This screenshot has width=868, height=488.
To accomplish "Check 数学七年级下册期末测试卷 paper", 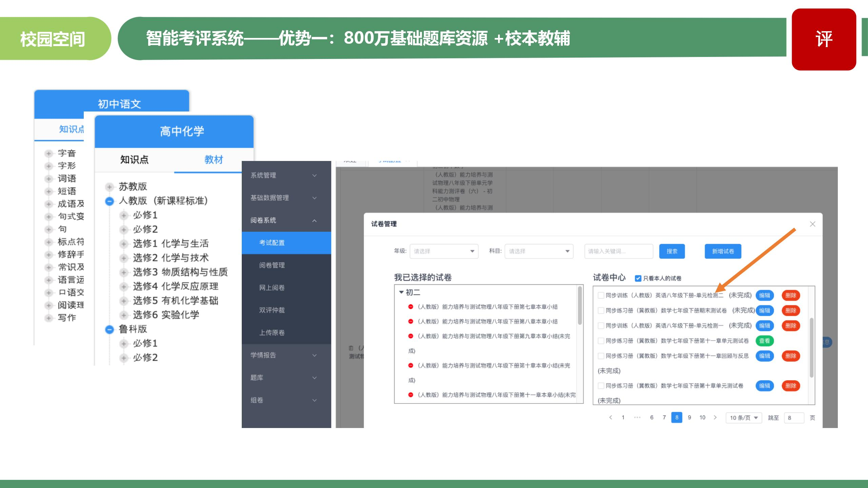I will click(601, 310).
